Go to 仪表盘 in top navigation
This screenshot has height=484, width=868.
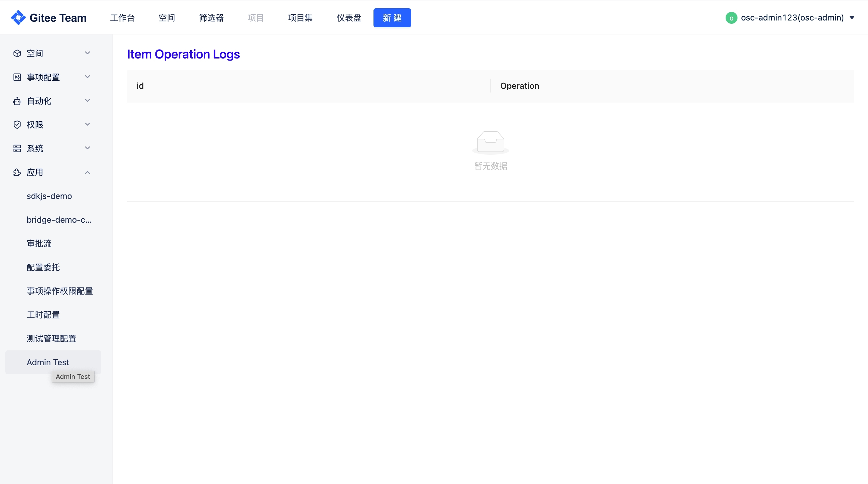coord(349,18)
